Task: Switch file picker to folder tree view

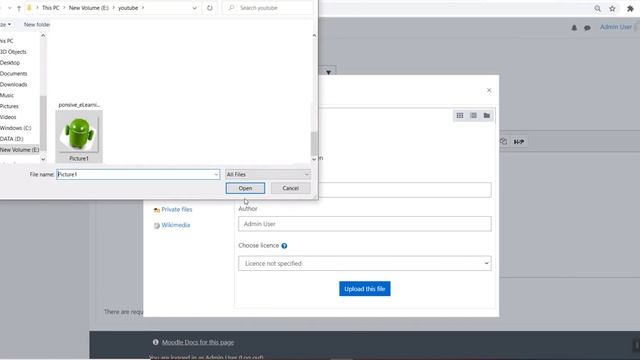Action: [487, 116]
